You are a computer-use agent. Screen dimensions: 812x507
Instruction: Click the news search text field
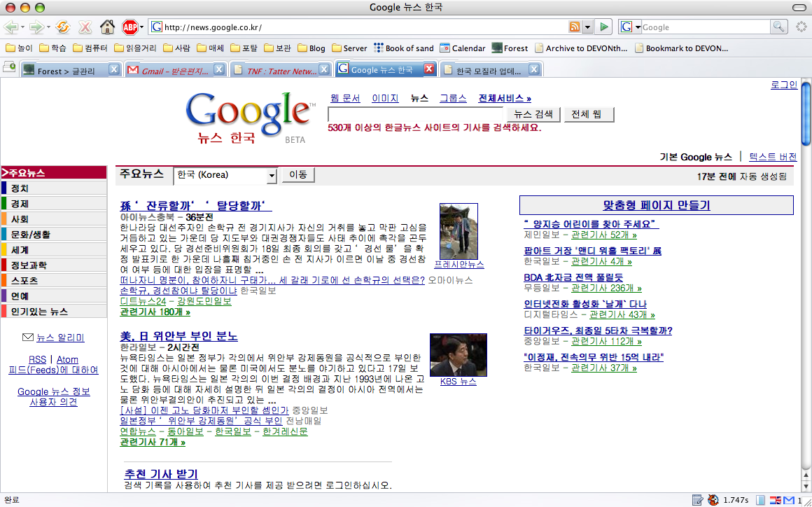pos(415,114)
